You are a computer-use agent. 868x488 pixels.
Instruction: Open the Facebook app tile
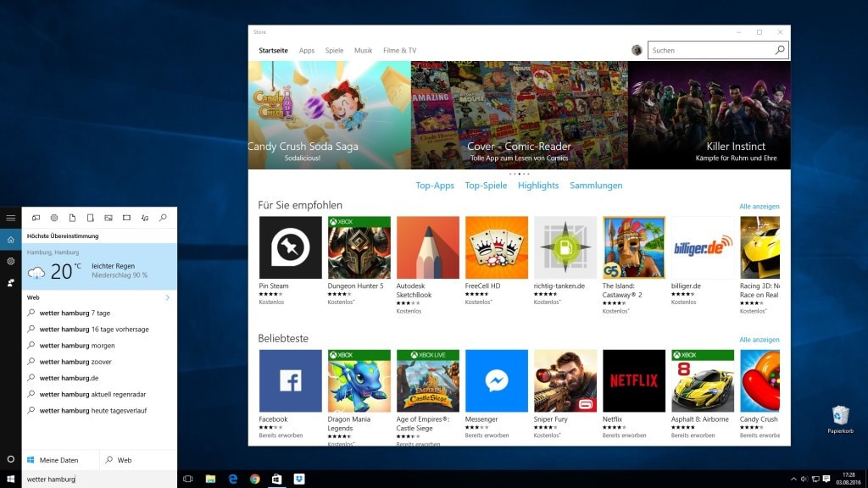290,380
